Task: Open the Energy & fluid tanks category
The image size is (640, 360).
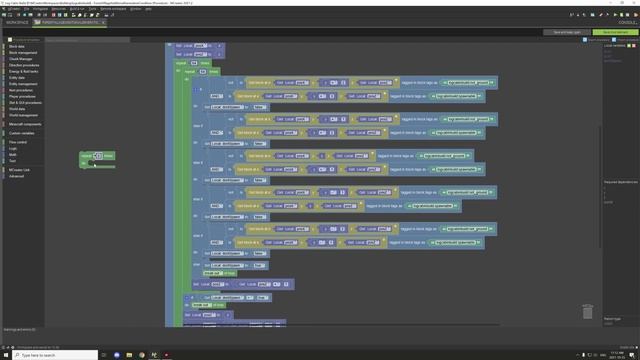Action: tap(23, 71)
